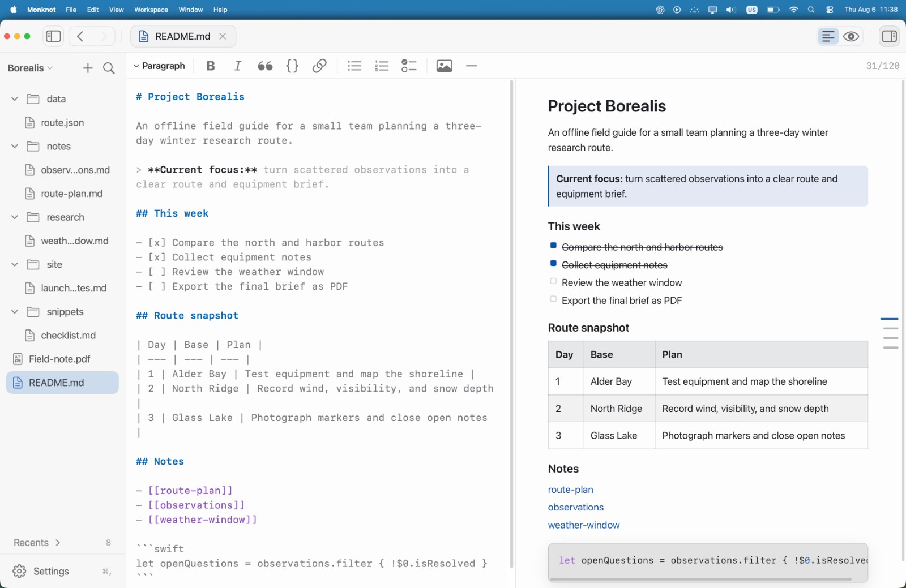Toggle the editor text view mode
The image size is (906, 588).
pyautogui.click(x=828, y=36)
